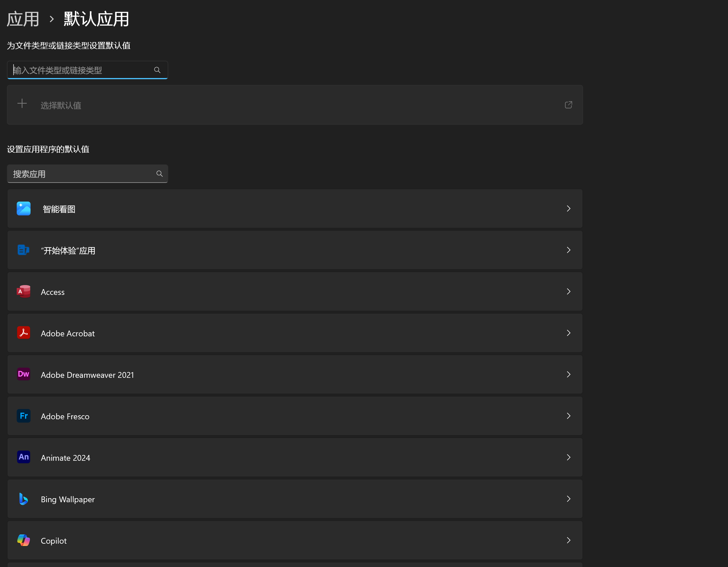This screenshot has height=567, width=728.
Task: Expand the Bing Wallpaper row chevron
Action: pyautogui.click(x=569, y=499)
